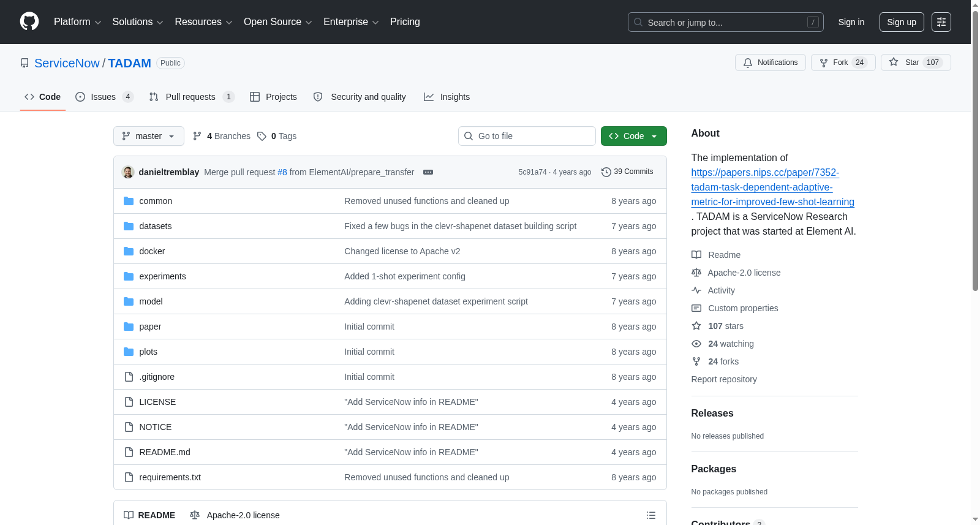The height and width of the screenshot is (525, 980).
Task: Expand the Solutions menu
Action: tap(138, 22)
